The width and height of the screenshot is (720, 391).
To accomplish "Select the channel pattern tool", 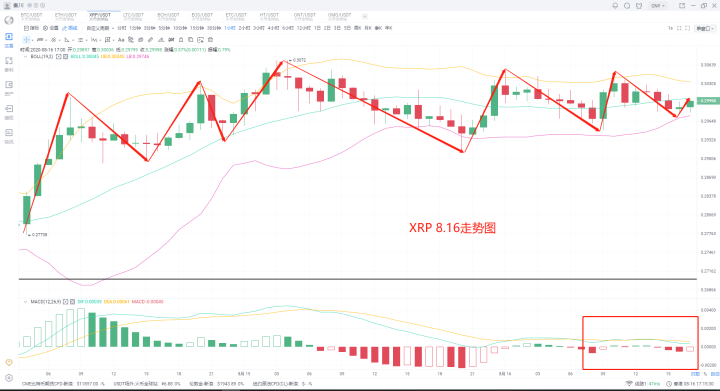I will [x=54, y=40].
